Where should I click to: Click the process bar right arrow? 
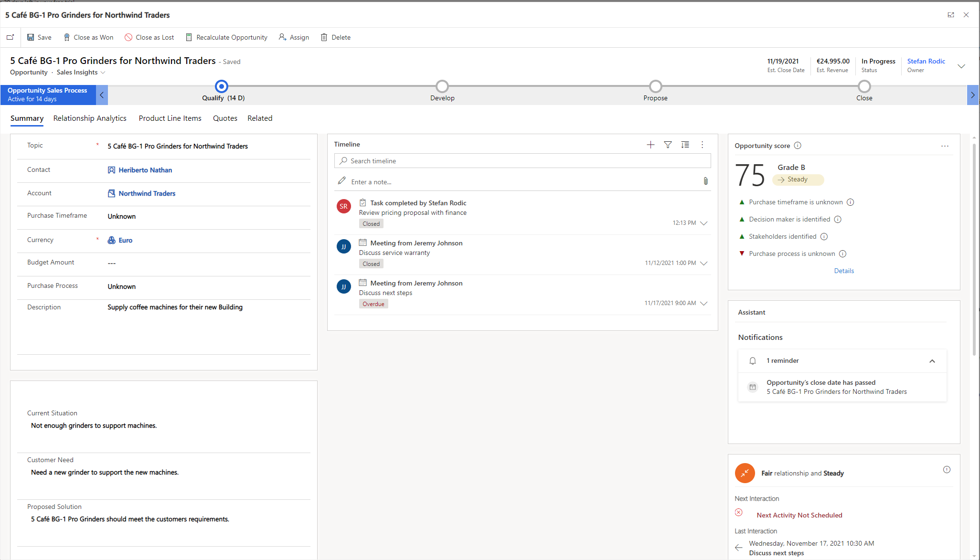(x=973, y=95)
